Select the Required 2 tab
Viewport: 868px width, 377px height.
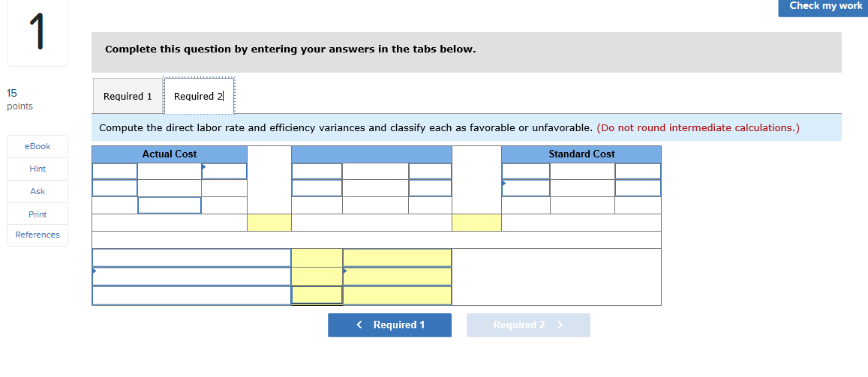199,96
